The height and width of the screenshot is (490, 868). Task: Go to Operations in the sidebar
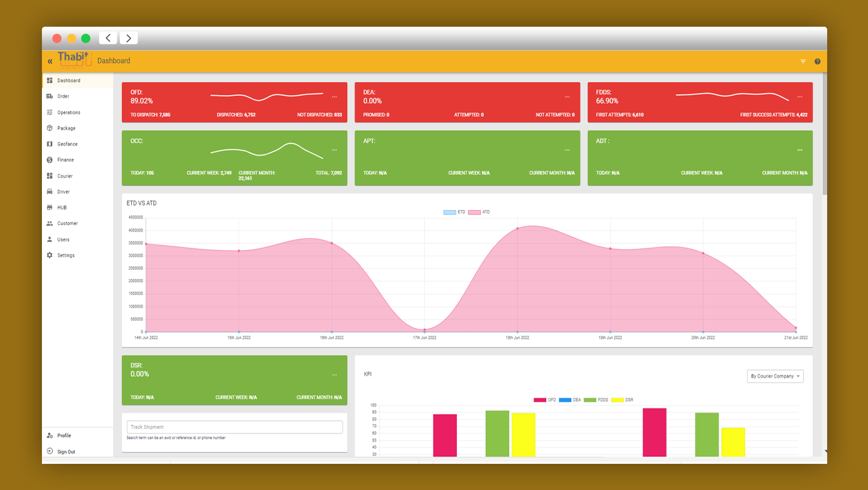tap(69, 112)
